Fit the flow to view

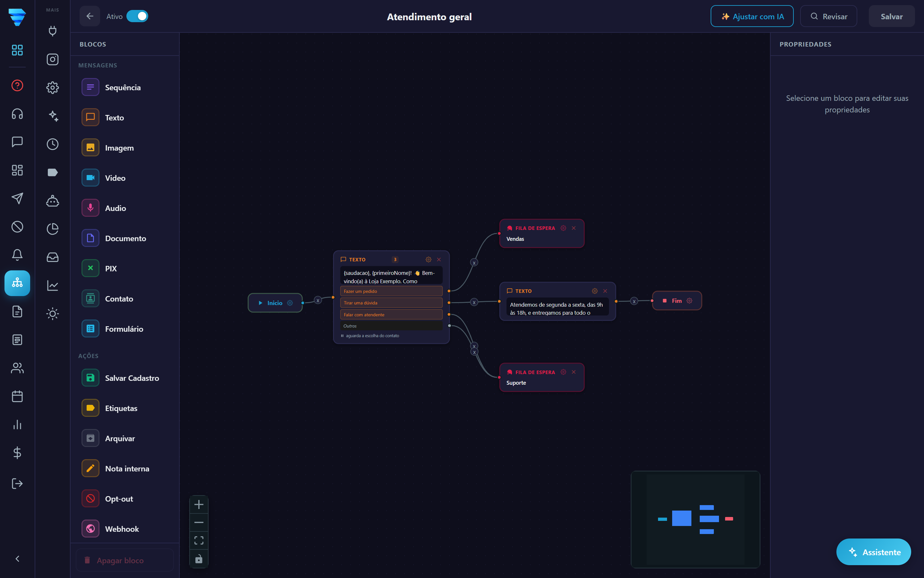coord(199,540)
